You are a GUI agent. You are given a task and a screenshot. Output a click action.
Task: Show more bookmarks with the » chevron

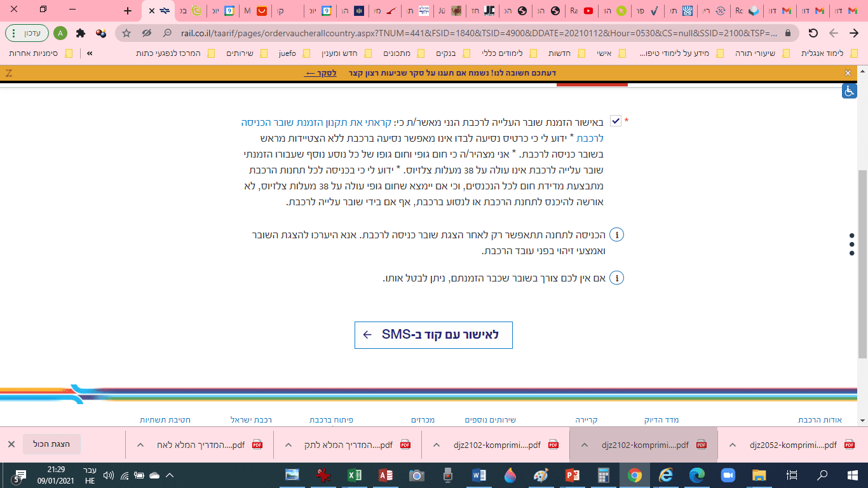point(90,53)
